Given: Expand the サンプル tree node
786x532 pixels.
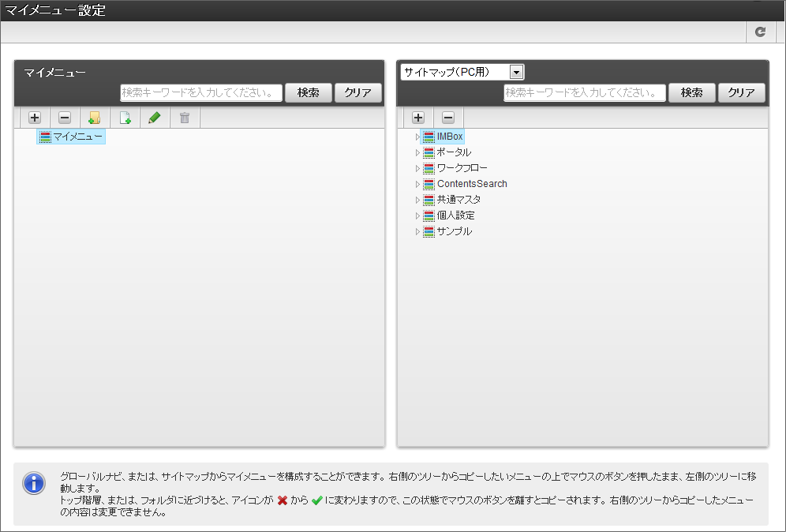Looking at the screenshot, I should click(x=417, y=231).
